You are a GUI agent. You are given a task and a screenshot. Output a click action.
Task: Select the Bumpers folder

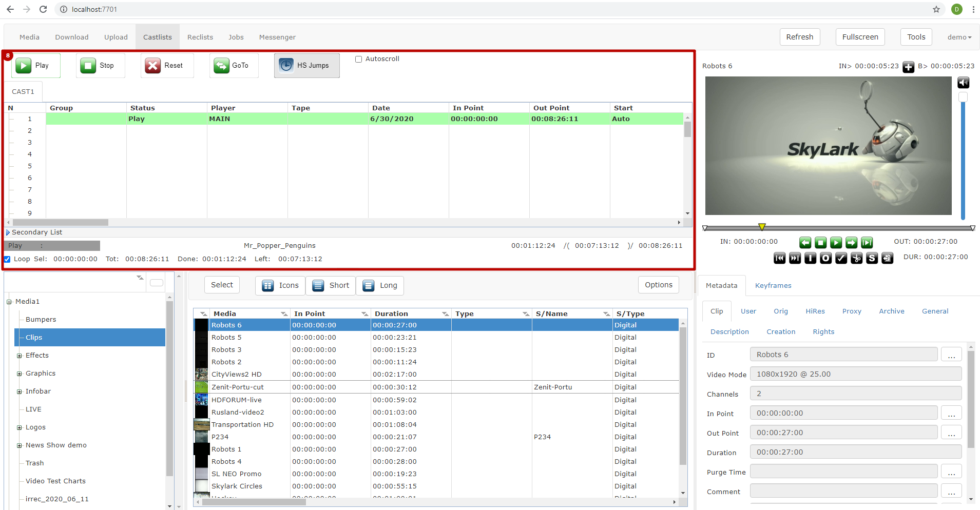[x=41, y=320]
